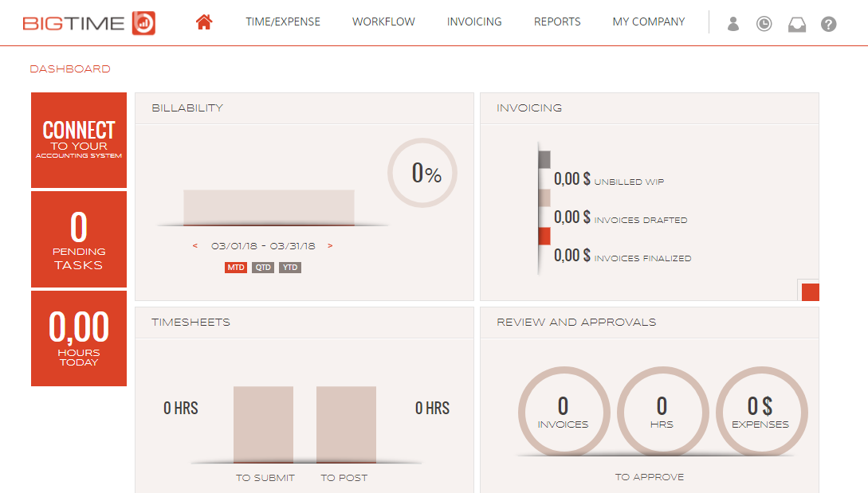
Task: Click the BigTime logo
Action: pos(89,22)
